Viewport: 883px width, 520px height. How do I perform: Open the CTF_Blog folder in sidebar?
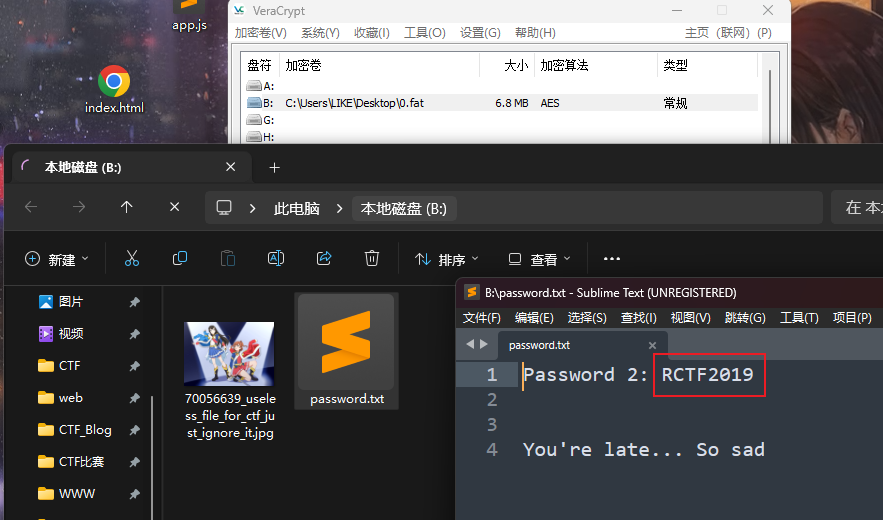(x=75, y=430)
